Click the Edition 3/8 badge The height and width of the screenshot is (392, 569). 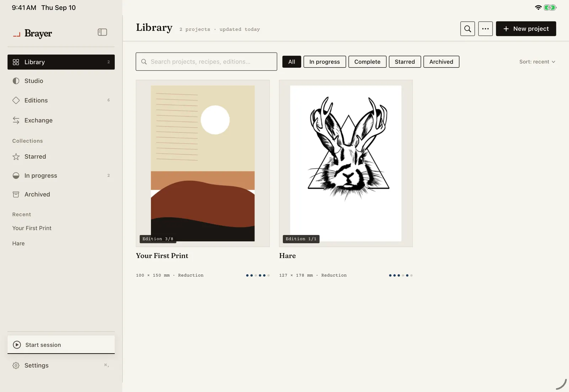tap(158, 239)
